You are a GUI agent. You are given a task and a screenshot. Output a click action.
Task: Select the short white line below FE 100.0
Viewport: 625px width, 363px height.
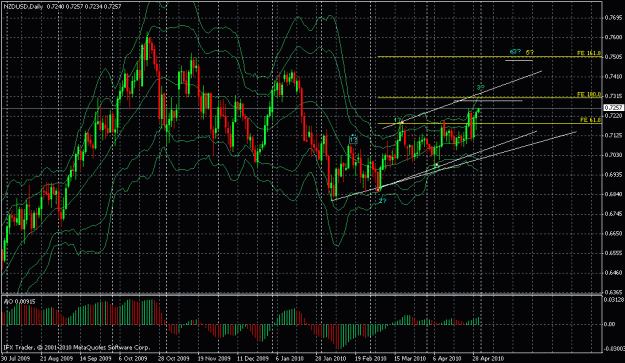pos(488,101)
